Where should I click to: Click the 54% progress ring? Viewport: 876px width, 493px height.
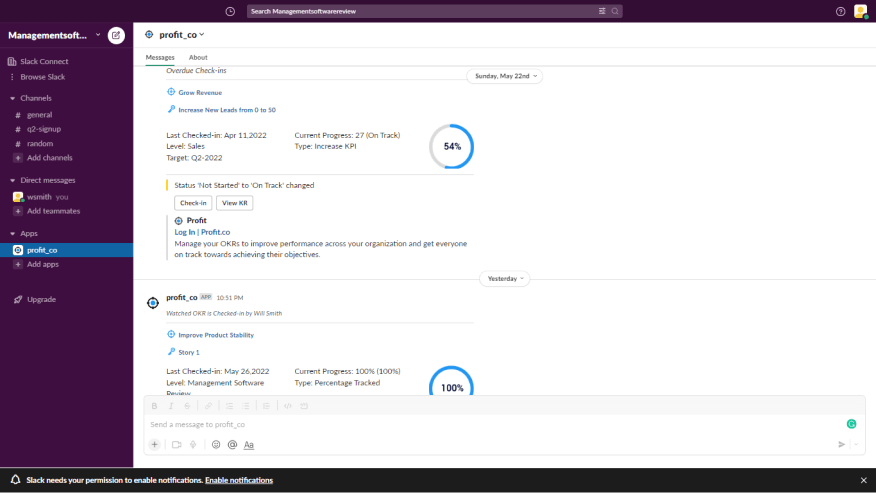451,146
